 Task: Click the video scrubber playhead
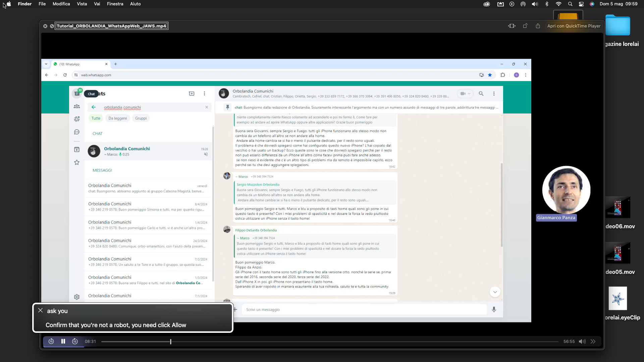pyautogui.click(x=170, y=342)
